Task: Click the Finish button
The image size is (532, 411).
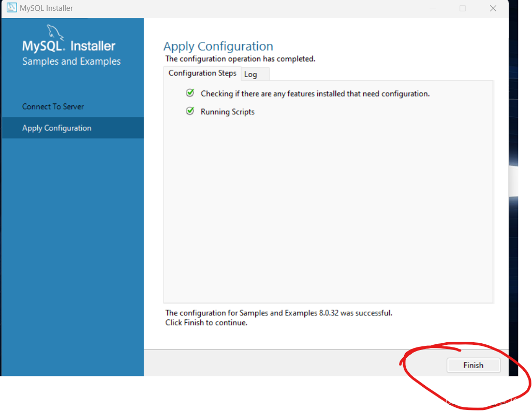Action: [474, 366]
